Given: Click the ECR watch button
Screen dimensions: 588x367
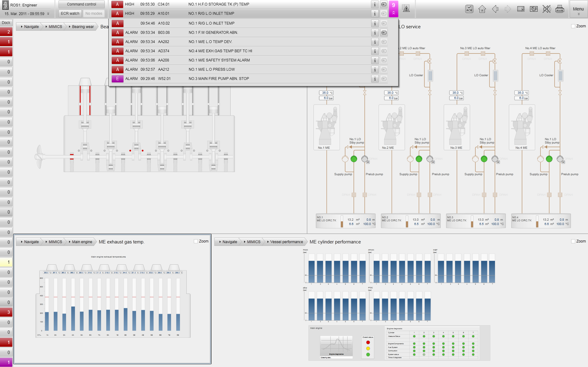Looking at the screenshot, I should tap(70, 14).
